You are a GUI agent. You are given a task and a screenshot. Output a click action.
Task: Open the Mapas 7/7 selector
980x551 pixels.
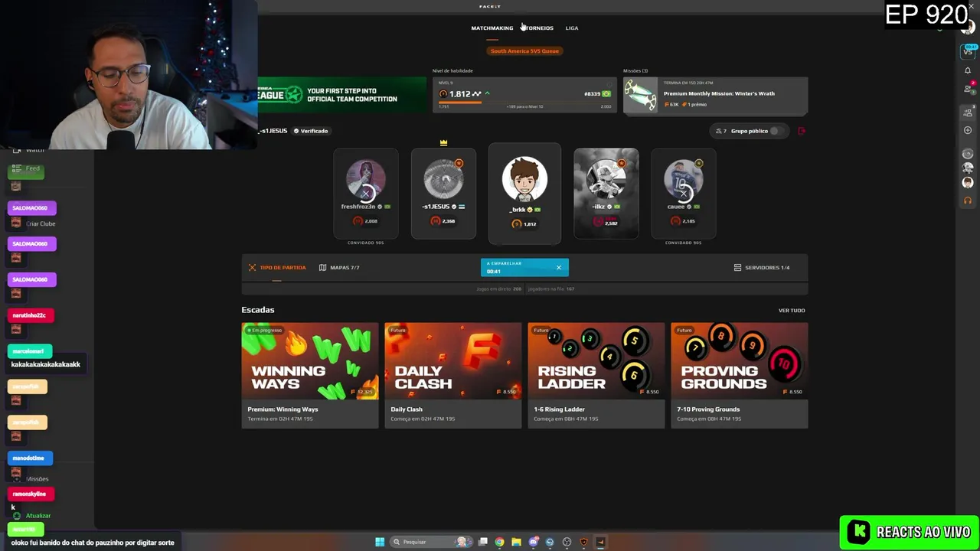tap(339, 267)
